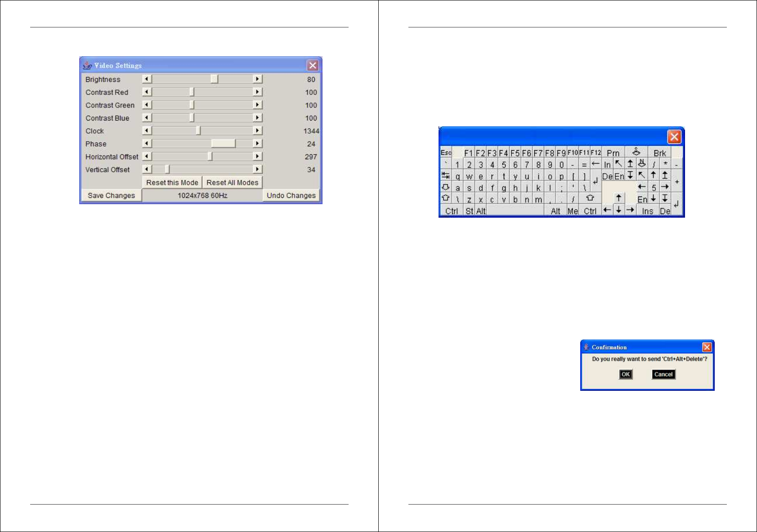Increase Brightness with its right arrow button

coord(257,79)
